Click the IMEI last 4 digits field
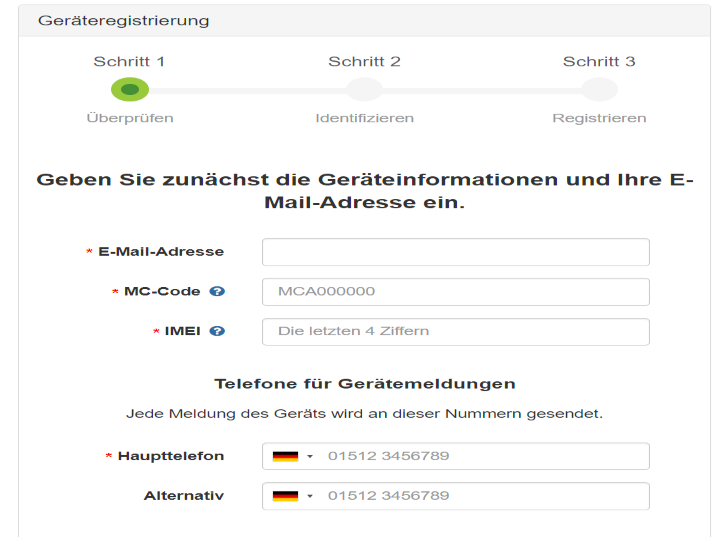 [456, 332]
